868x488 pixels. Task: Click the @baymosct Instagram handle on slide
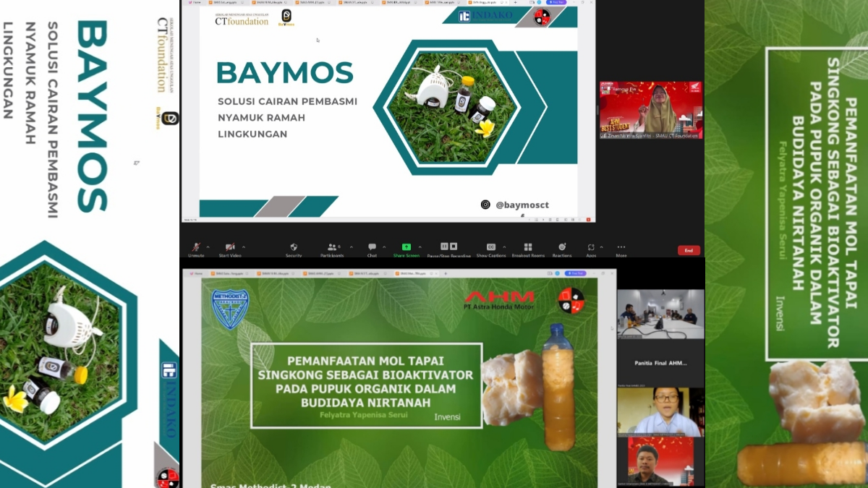522,205
